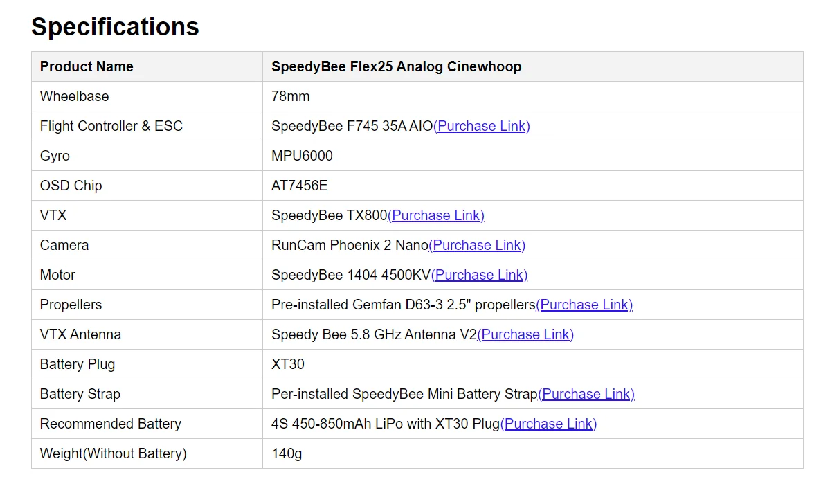
Task: Click the Specifications heading
Action: (x=115, y=26)
